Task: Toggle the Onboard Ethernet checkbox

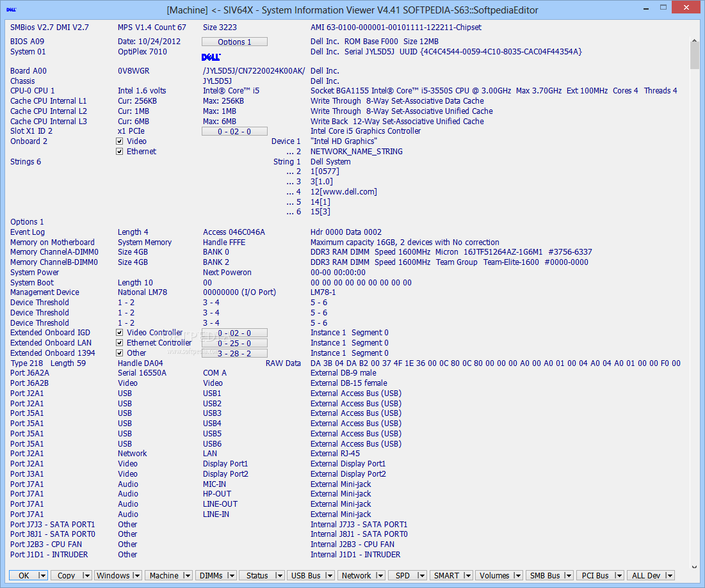Action: point(120,152)
